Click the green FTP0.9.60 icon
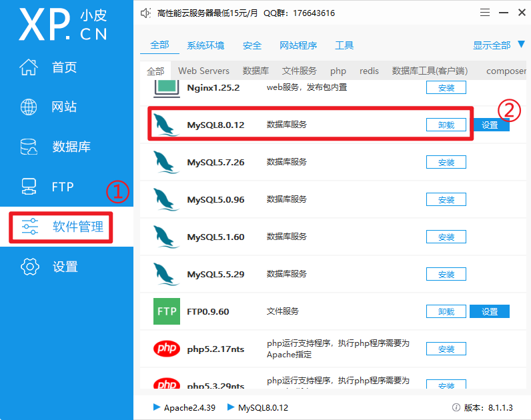The width and height of the screenshot is (531, 420). (167, 311)
